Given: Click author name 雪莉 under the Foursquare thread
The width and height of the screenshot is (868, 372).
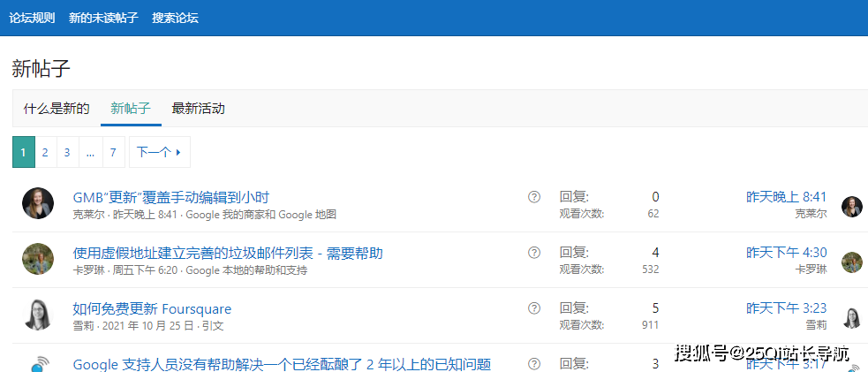Looking at the screenshot, I should (84, 326).
